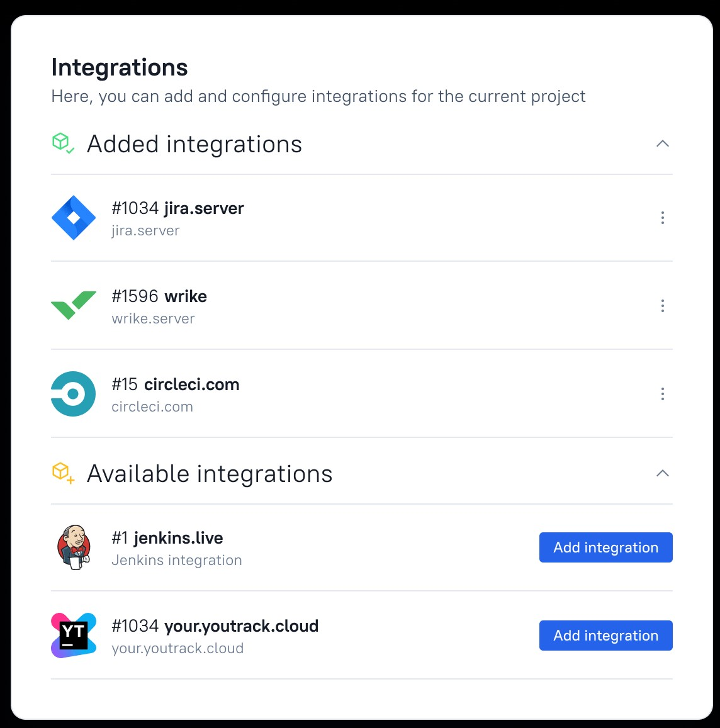Click the green Added integrations cube icon
This screenshot has height=728, width=720.
pyautogui.click(x=62, y=143)
